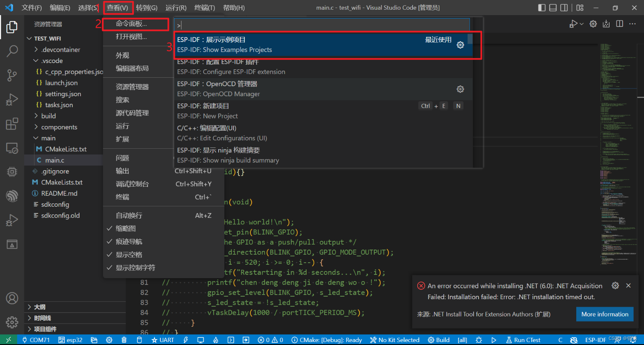Click the gear icon in editor title toolbar

[593, 24]
